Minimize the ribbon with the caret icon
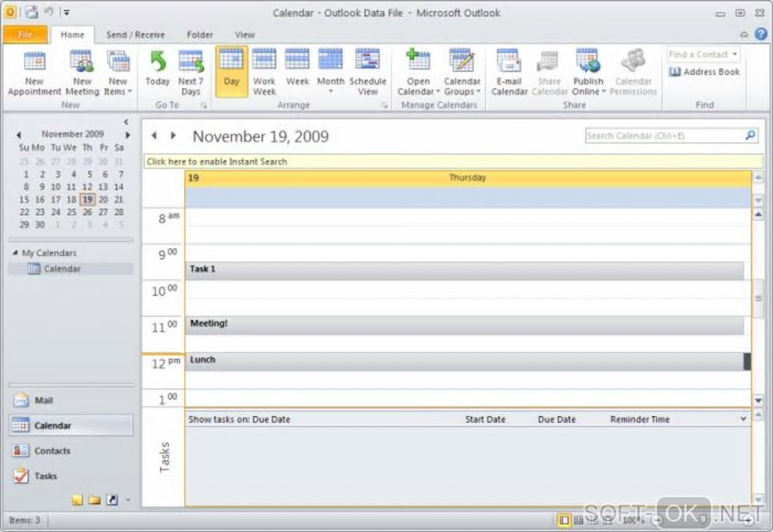 tap(744, 35)
